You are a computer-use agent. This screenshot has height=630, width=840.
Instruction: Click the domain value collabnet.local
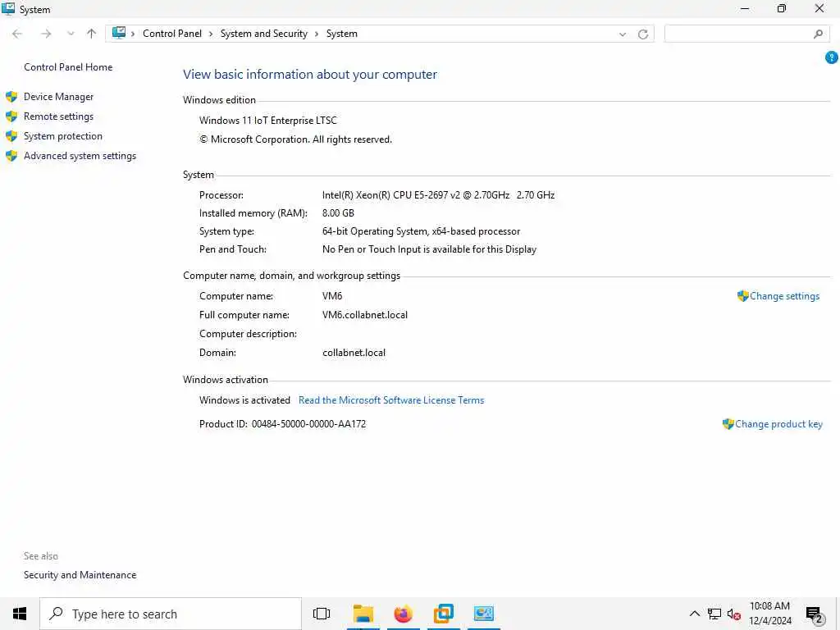(354, 353)
